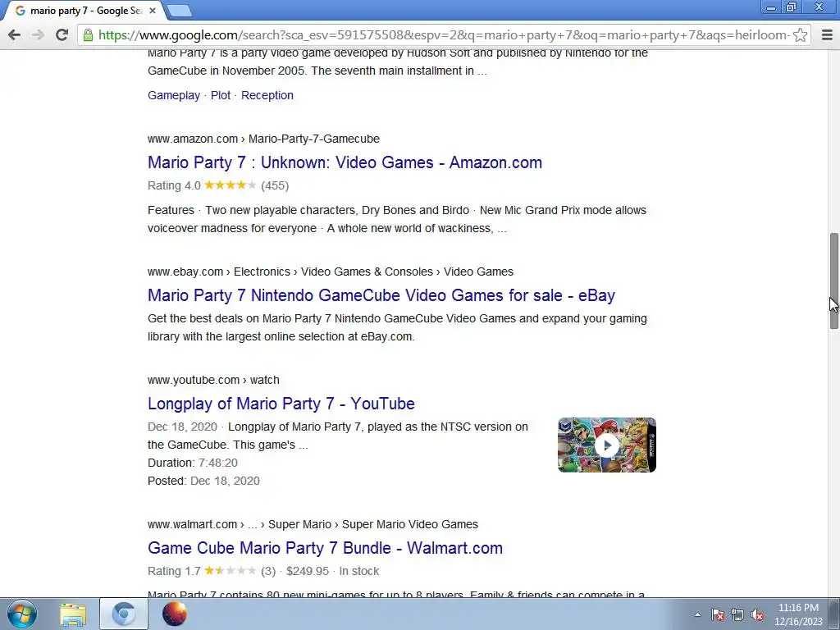840x630 pixels.
Task: Minimize the Chrome window
Action: [x=771, y=7]
